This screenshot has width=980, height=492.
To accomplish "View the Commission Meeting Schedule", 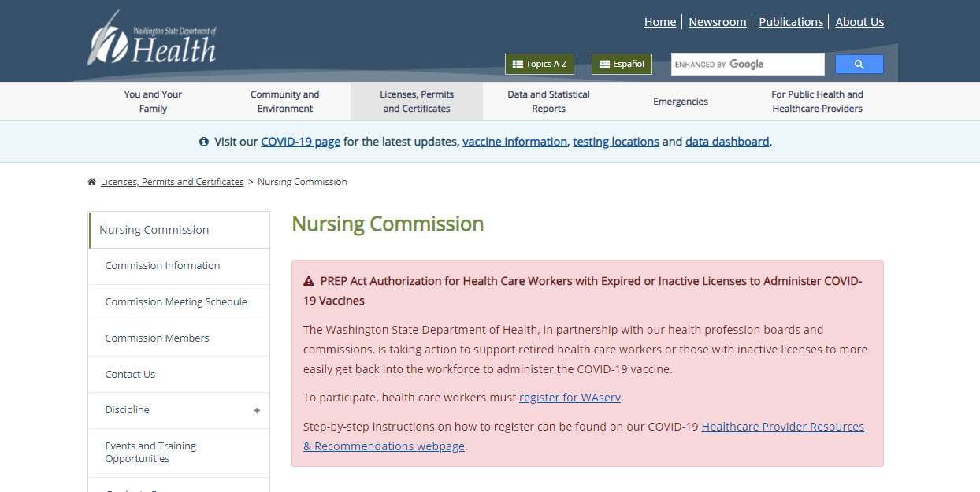I will 176,301.
